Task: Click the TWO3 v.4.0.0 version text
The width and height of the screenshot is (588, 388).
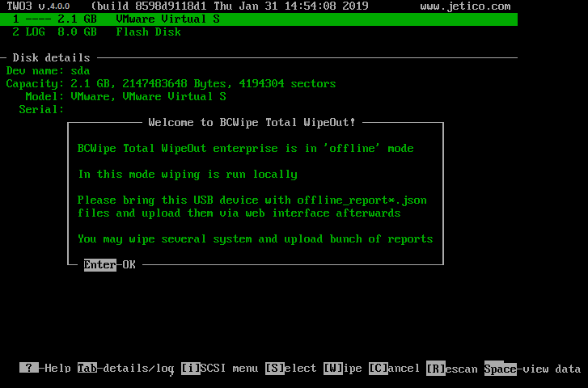Action: 38,6
